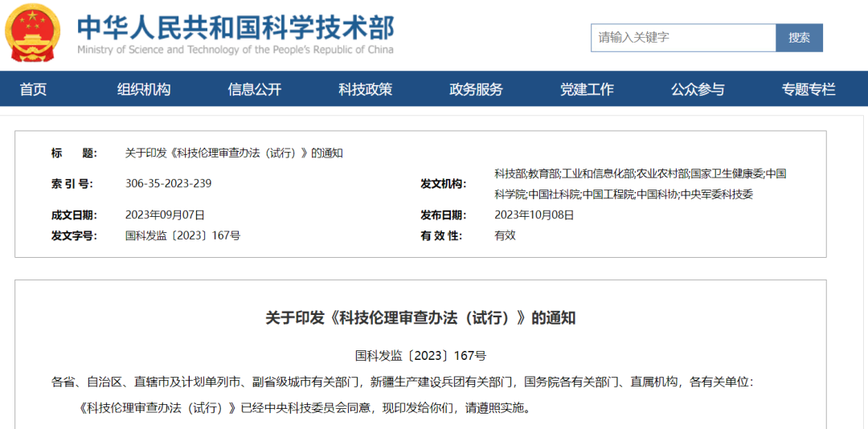
Task: Open the 首页 nav item
Action: click(x=33, y=89)
